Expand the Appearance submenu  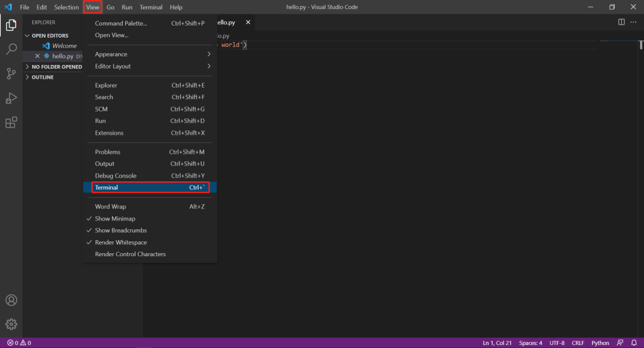[150, 54]
